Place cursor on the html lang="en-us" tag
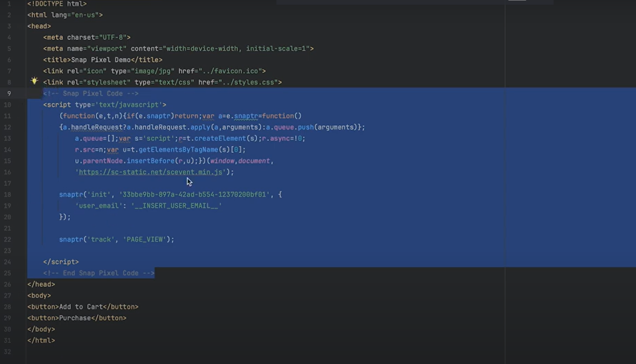This screenshot has width=636, height=364. tap(65, 15)
